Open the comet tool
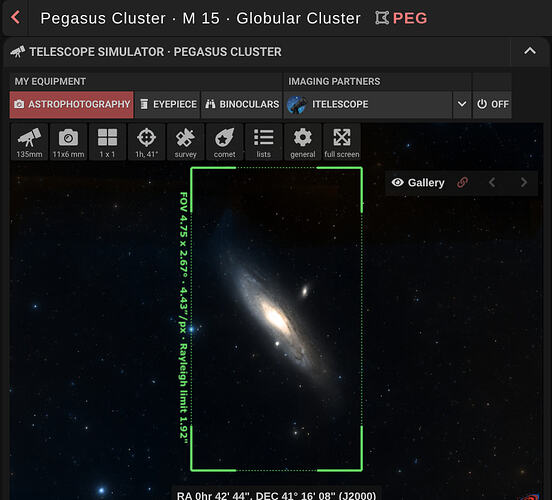Viewport: 552px width, 500px height. (225, 142)
